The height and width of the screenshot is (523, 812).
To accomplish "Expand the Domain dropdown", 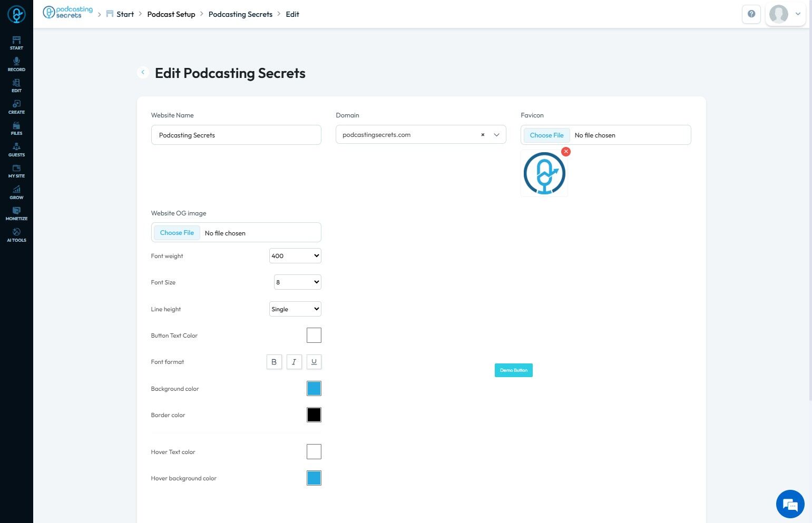I will 496,135.
